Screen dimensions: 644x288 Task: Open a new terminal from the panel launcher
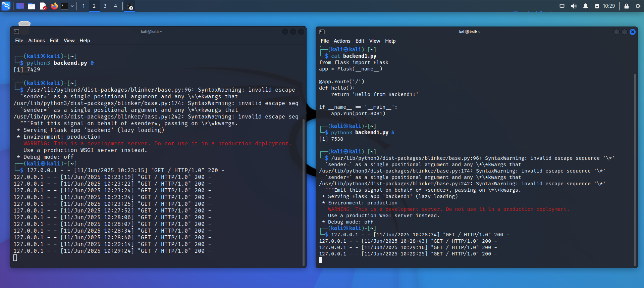pos(64,6)
